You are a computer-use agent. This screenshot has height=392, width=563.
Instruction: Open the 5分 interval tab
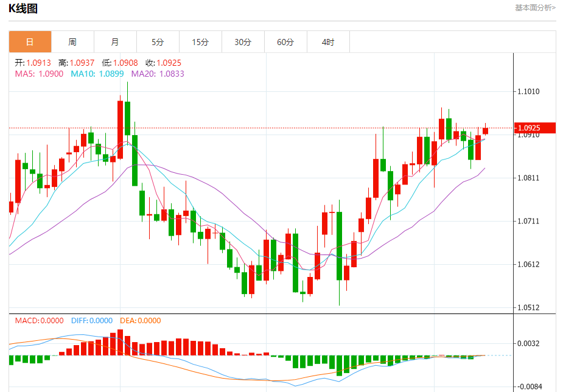coord(158,42)
